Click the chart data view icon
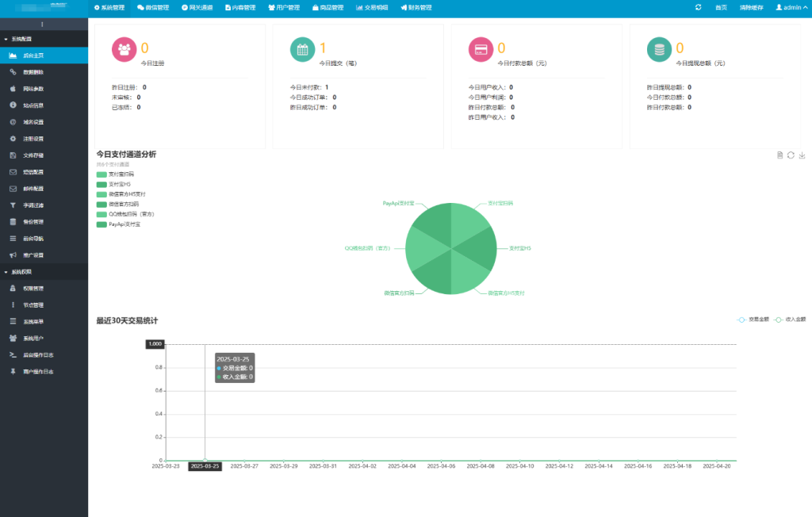Screen dimensions: 812x517 click(x=780, y=155)
